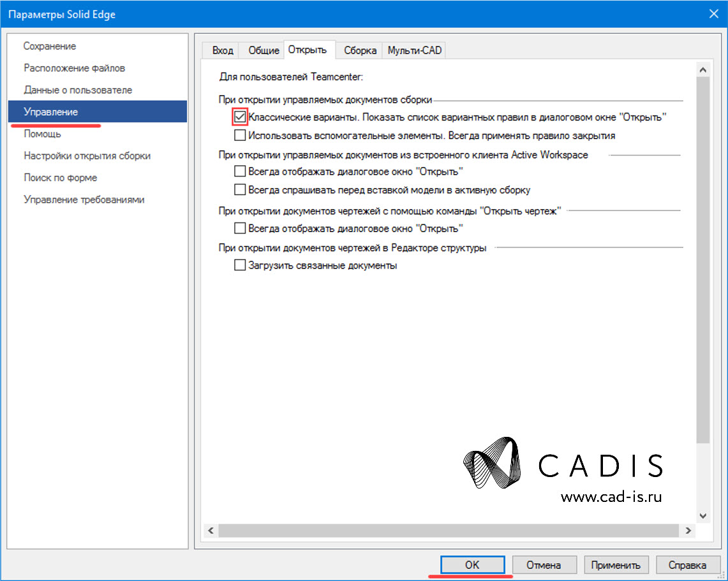Image resolution: width=728 pixels, height=581 pixels.
Task: Click the vertical scrollbar thumb
Action: (x=703, y=260)
